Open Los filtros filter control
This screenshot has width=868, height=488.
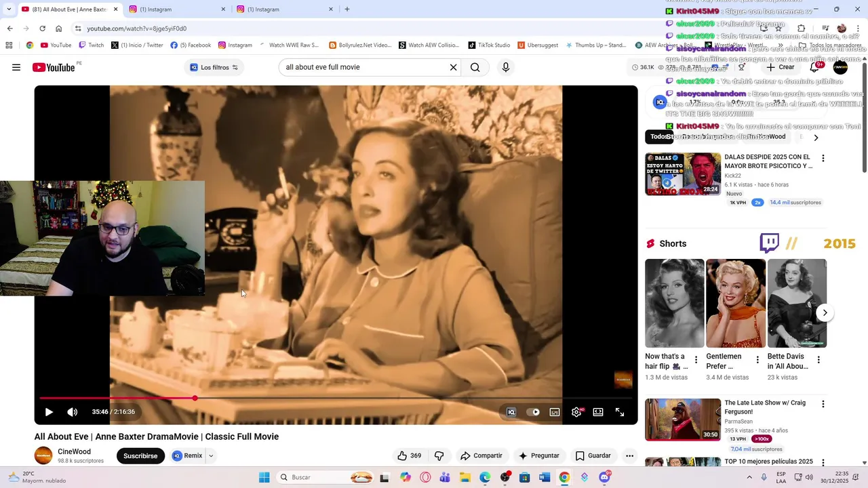214,67
